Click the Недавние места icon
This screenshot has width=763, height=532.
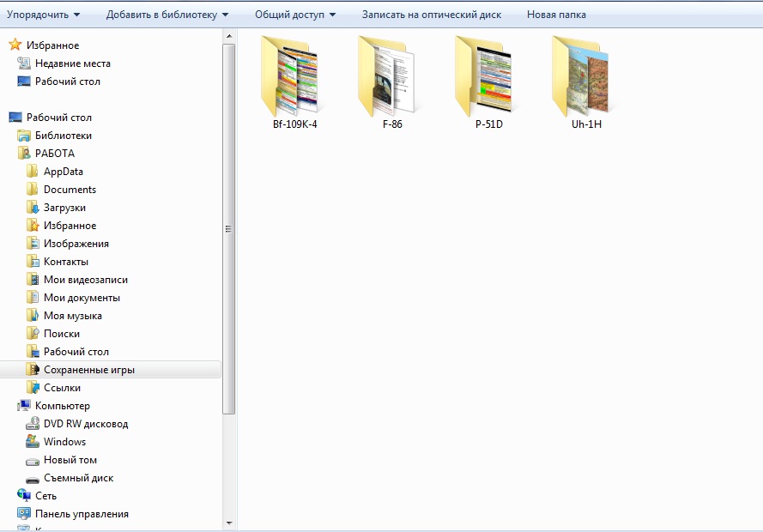[x=24, y=63]
